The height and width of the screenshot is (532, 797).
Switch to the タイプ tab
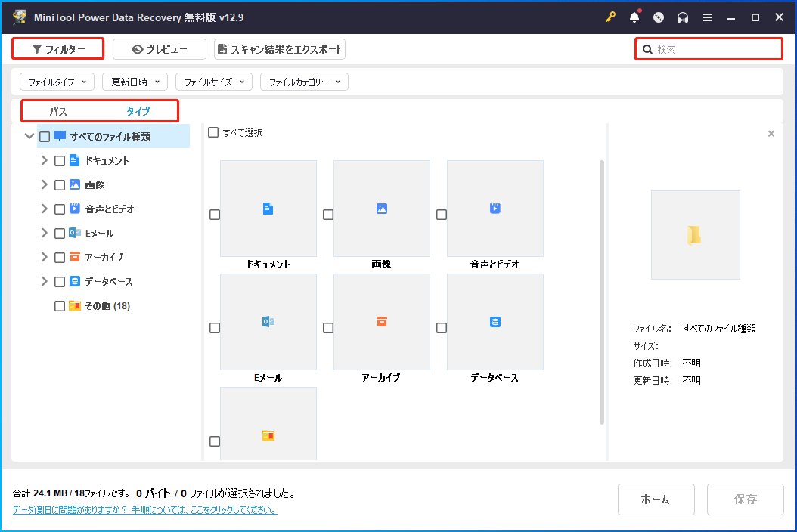[138, 111]
